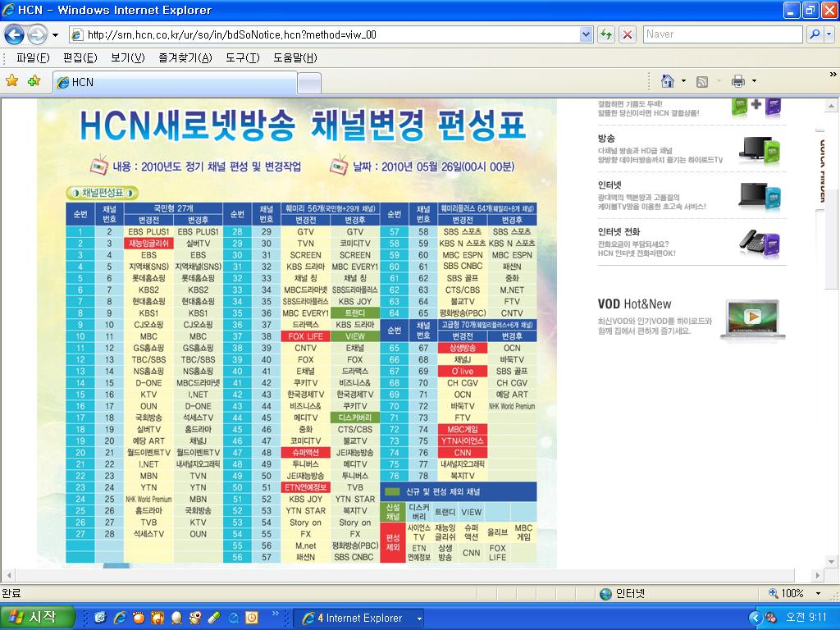Screen dimensions: 840x630
Task: Click the horizontal scrollbar left arrow
Action: 7,576
